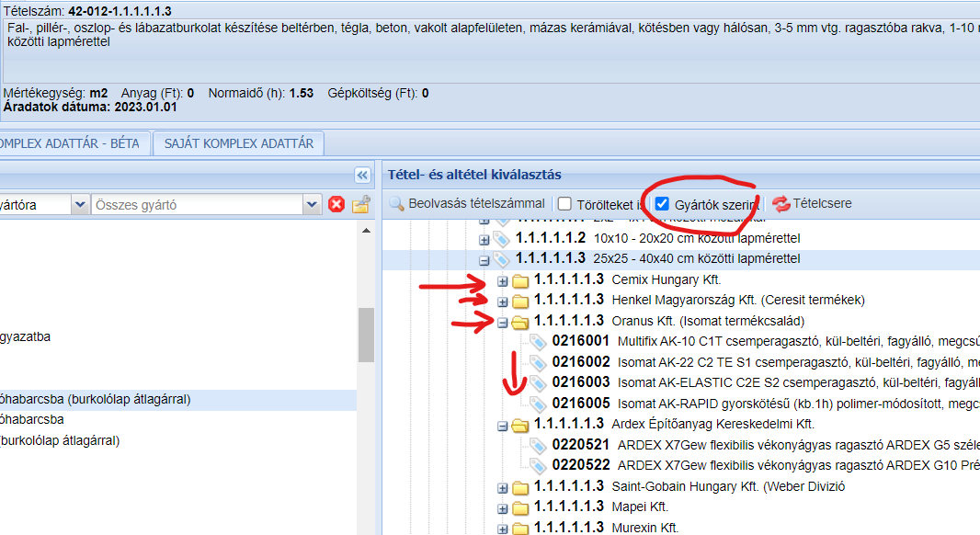
Task: Collapse the Ardex Építőanyag folder
Action: 503,426
